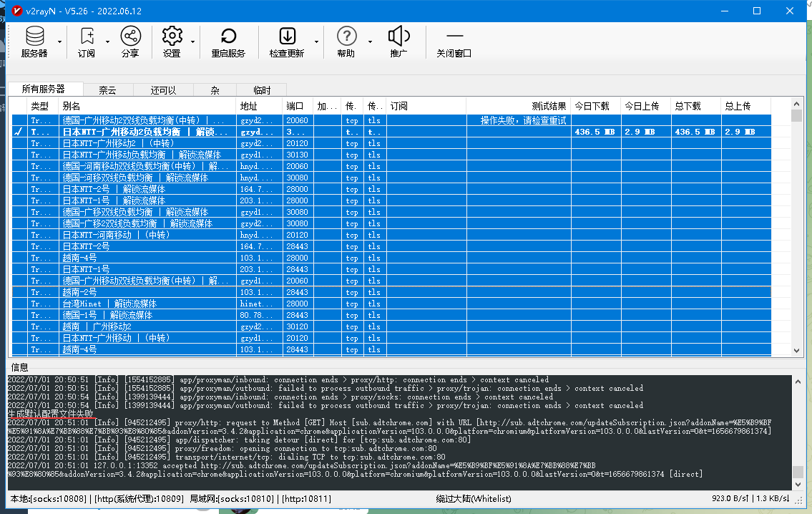Sort by the 订阅 column header
Image resolution: width=812 pixels, height=514 pixels.
coord(426,106)
